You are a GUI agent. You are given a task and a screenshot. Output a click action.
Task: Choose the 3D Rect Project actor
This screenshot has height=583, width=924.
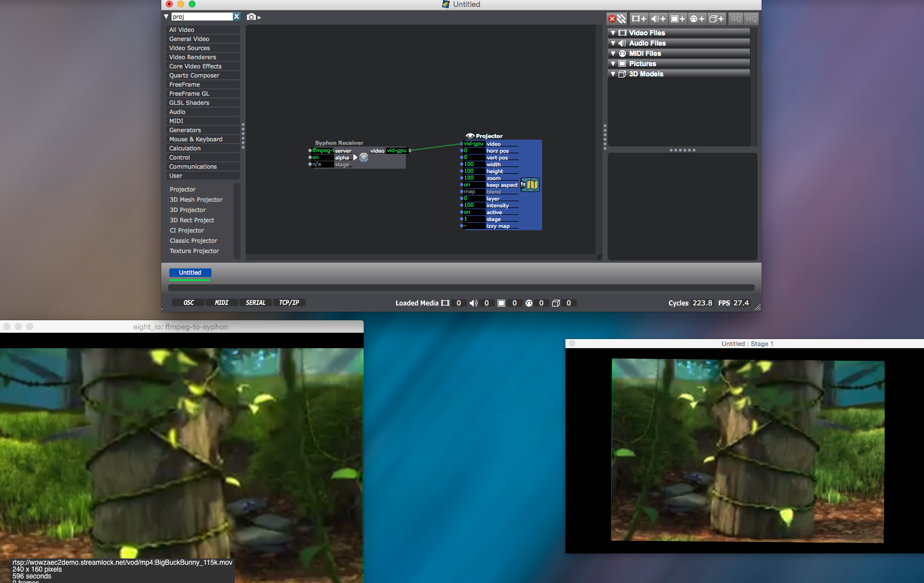tap(192, 220)
